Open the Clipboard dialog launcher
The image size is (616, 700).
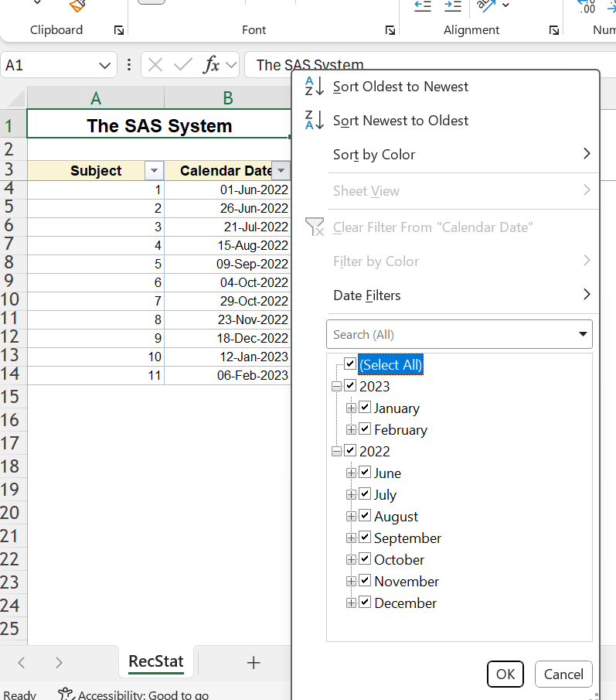coord(118,30)
